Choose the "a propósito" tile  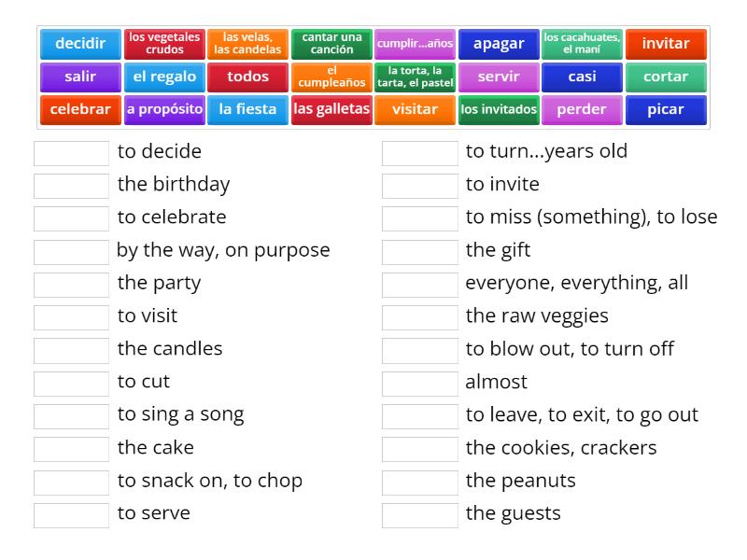point(165,109)
